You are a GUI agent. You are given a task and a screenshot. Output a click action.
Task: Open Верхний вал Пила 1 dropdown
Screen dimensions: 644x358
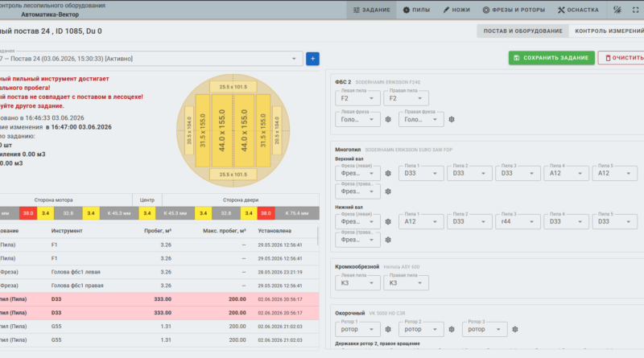click(421, 173)
